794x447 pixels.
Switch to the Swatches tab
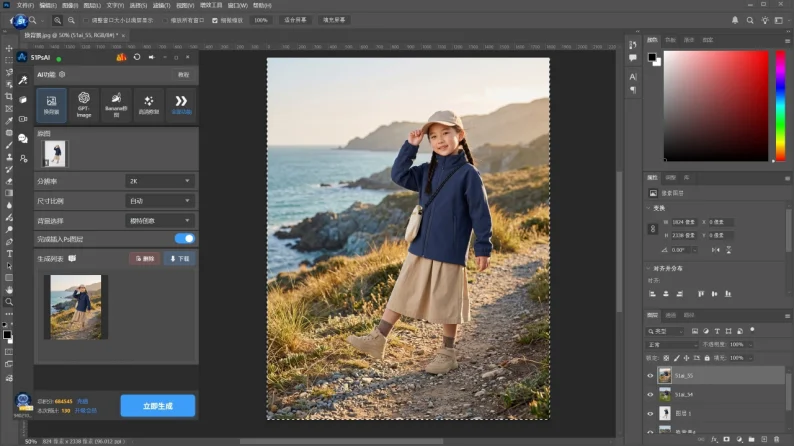670,39
